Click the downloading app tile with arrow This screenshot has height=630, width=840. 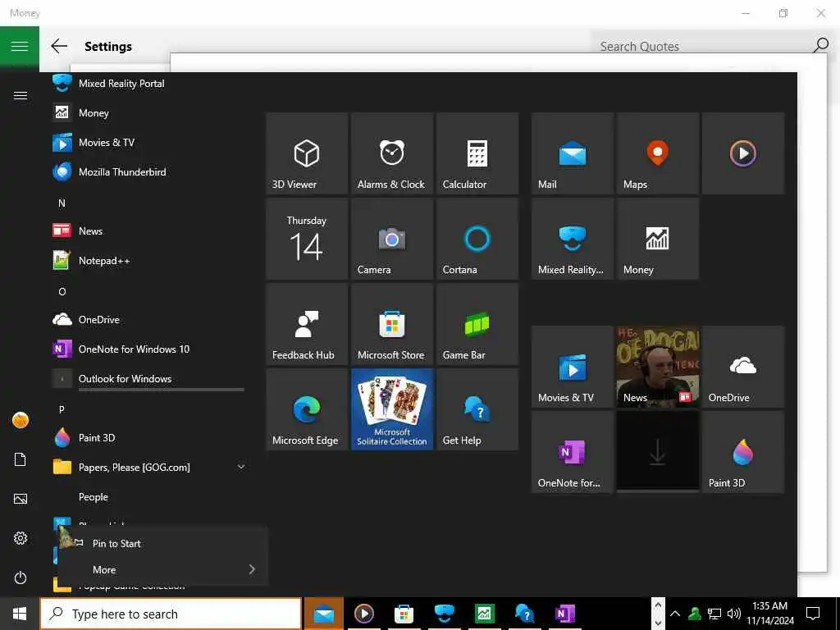click(657, 452)
